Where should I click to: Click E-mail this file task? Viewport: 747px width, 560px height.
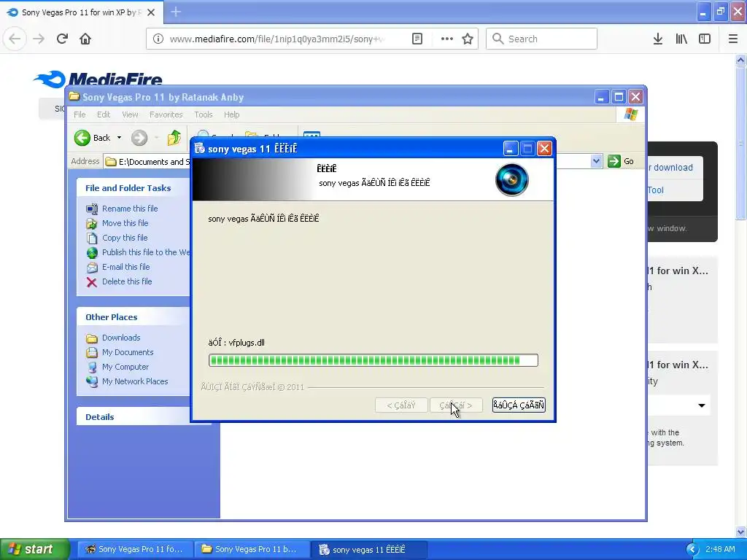pos(125,267)
